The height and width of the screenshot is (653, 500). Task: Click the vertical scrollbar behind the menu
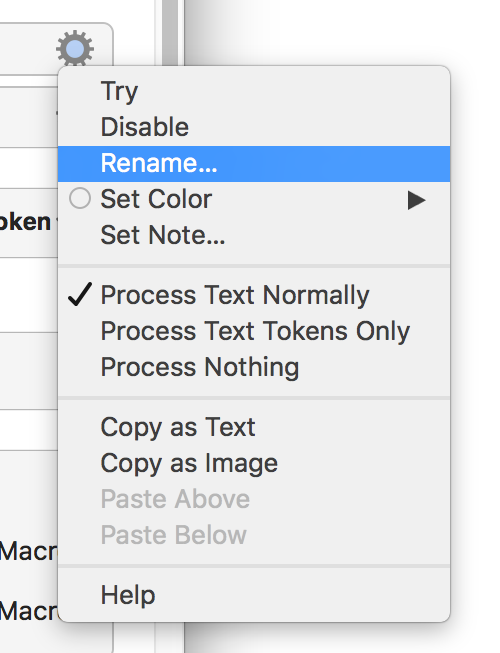coord(170,33)
